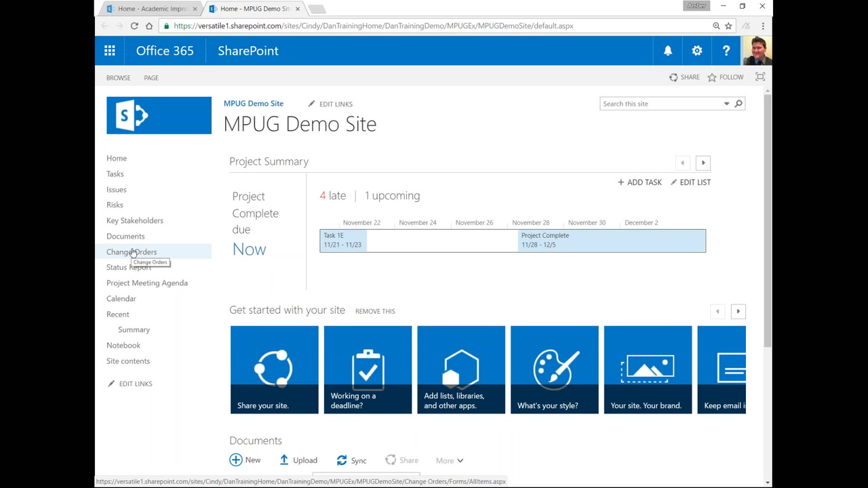Click REMOVE THIS link

(x=375, y=311)
